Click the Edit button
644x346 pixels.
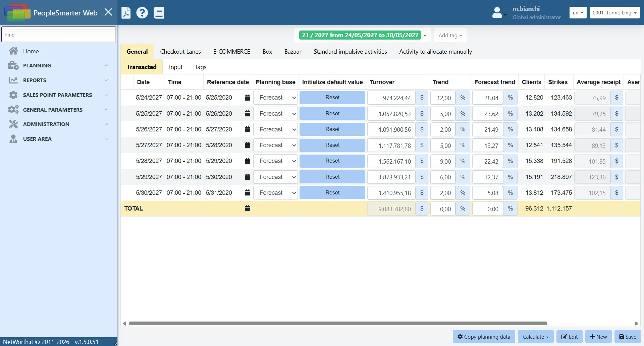click(570, 337)
